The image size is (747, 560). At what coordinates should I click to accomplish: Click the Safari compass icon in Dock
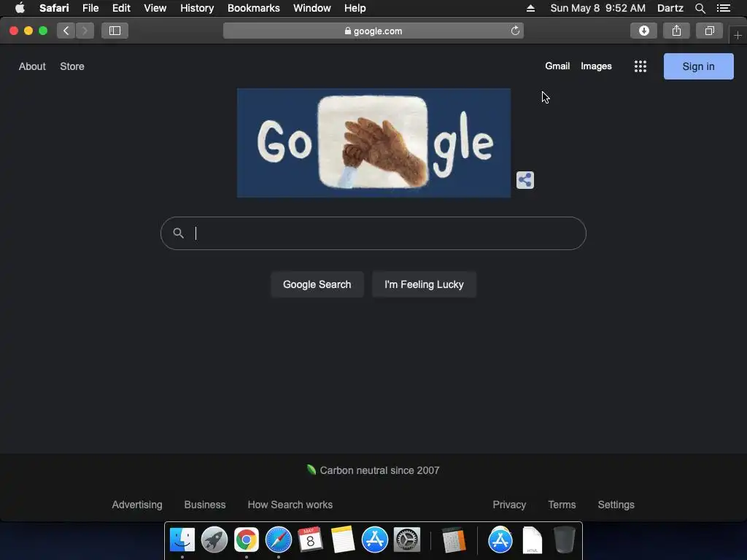pos(279,540)
